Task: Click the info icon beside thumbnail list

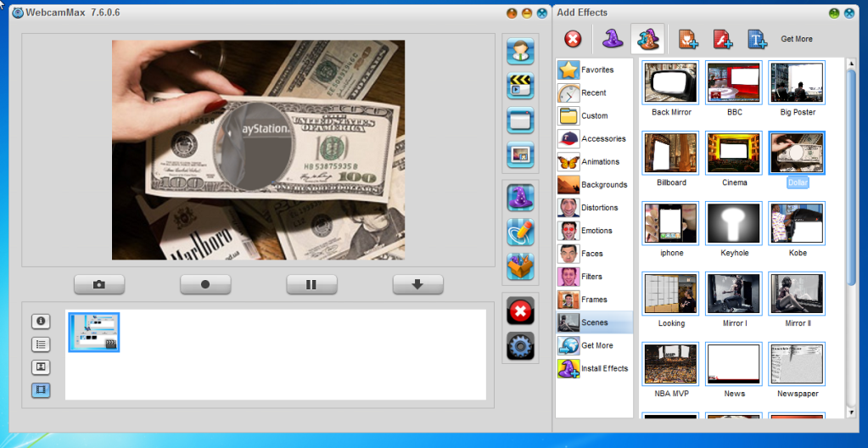Action: (41, 322)
